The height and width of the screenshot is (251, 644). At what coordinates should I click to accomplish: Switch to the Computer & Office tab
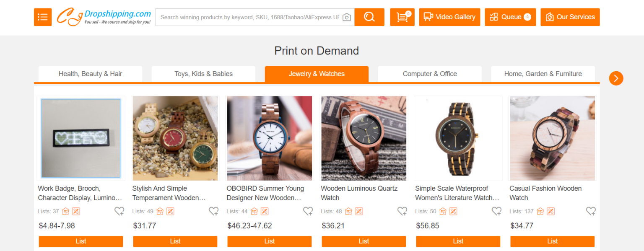pyautogui.click(x=429, y=74)
